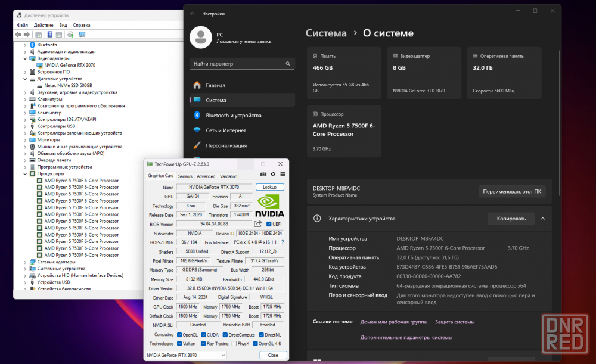Switch to Advanced tab in GPU-Z
Image resolution: width=596 pixels, height=364 pixels.
pyautogui.click(x=206, y=176)
